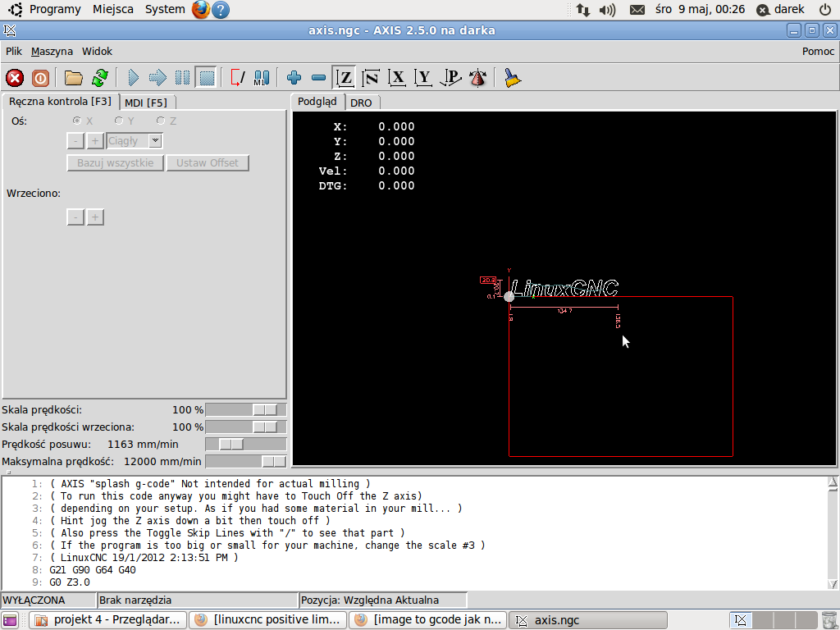Pause program execution
840x630 pixels.
tap(182, 78)
